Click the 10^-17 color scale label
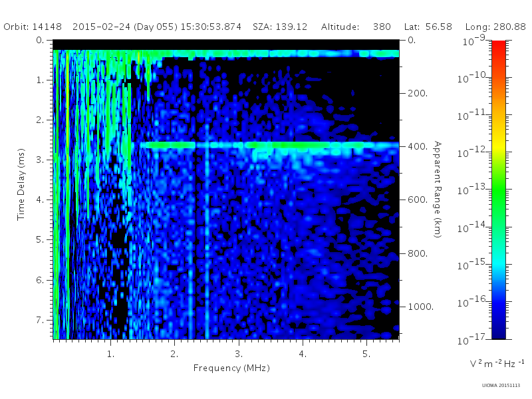532x399 pixels. [x=473, y=339]
